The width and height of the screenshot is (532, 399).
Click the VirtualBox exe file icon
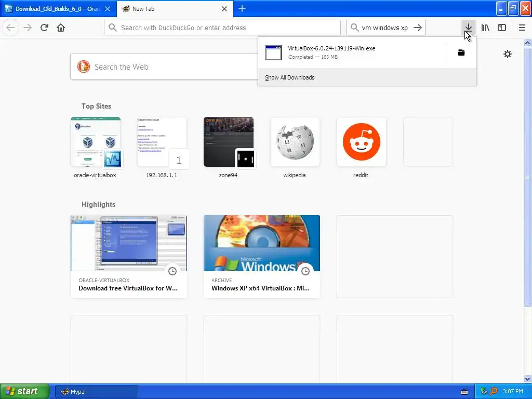click(273, 52)
